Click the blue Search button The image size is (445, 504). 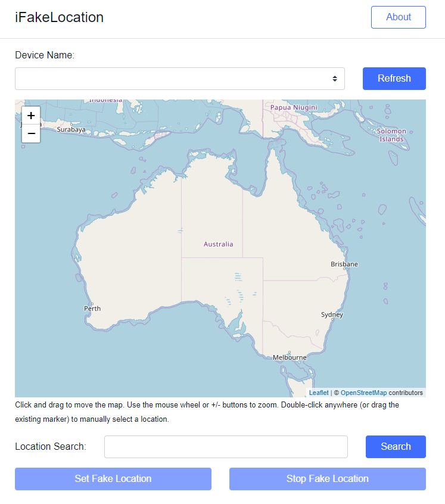tap(396, 447)
